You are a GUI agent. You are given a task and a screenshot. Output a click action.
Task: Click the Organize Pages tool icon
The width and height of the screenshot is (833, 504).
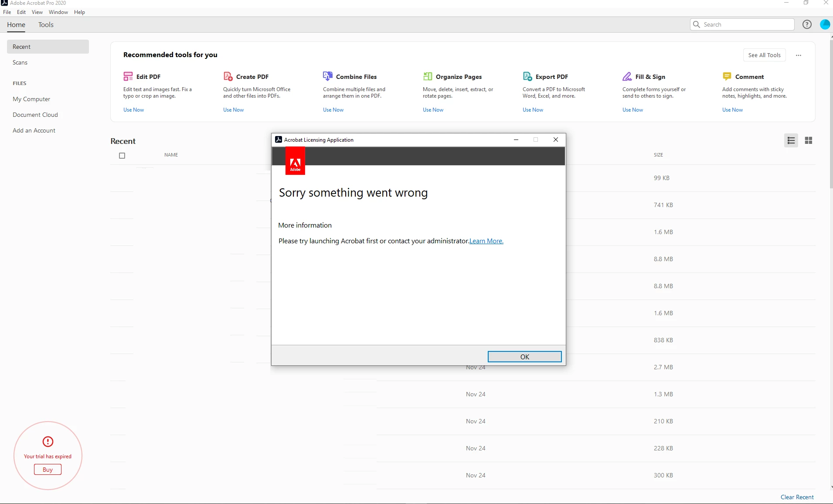click(428, 77)
